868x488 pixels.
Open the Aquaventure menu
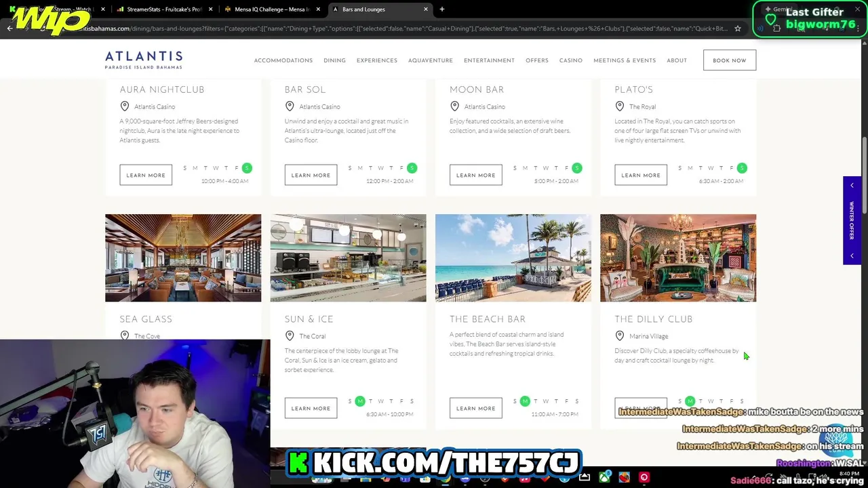click(x=431, y=60)
